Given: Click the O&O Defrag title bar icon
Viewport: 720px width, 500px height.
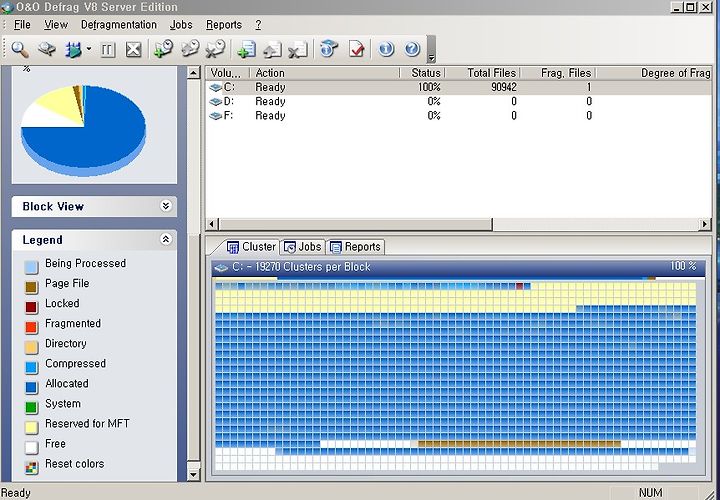Looking at the screenshot, I should pos(7,7).
